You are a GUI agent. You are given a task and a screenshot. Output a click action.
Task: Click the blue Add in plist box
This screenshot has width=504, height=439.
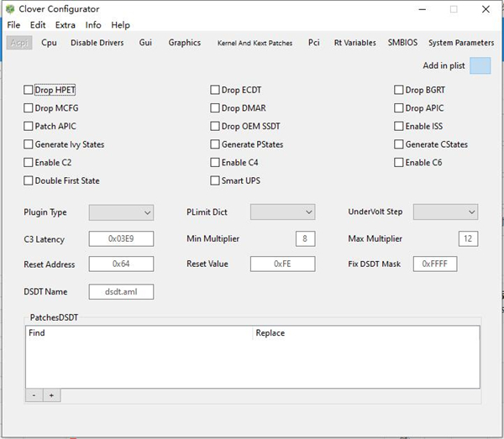[480, 65]
